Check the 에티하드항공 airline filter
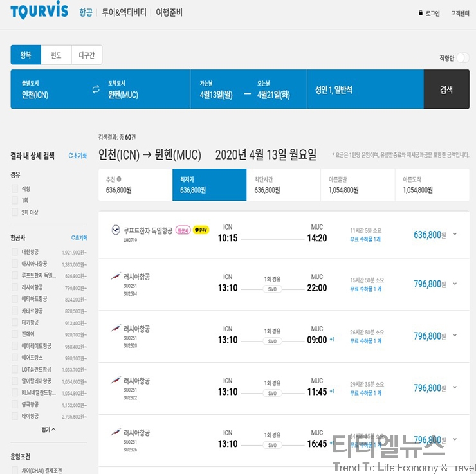 click(15, 299)
